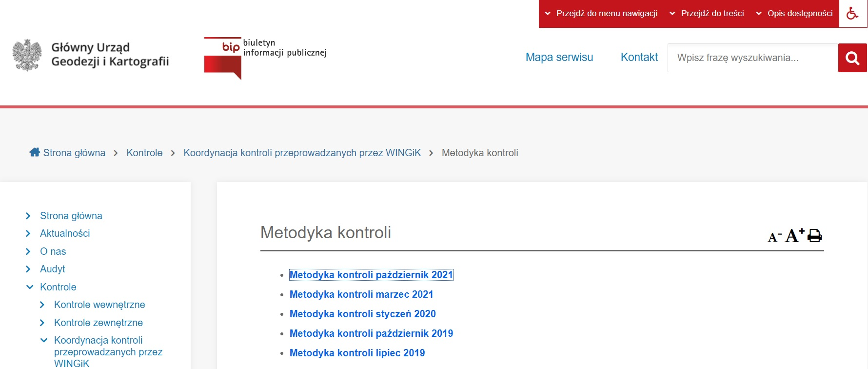Click the BIP biuletyn informacji publicznej logo
This screenshot has height=369, width=868.
click(x=265, y=58)
